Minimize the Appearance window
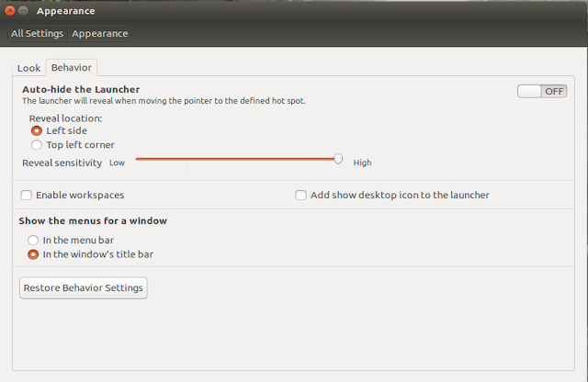This screenshot has height=382, width=588. tap(21, 11)
